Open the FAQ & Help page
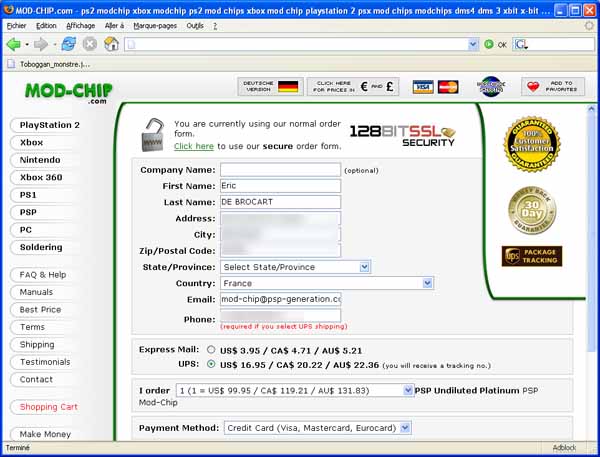600x457 pixels. pos(43,275)
